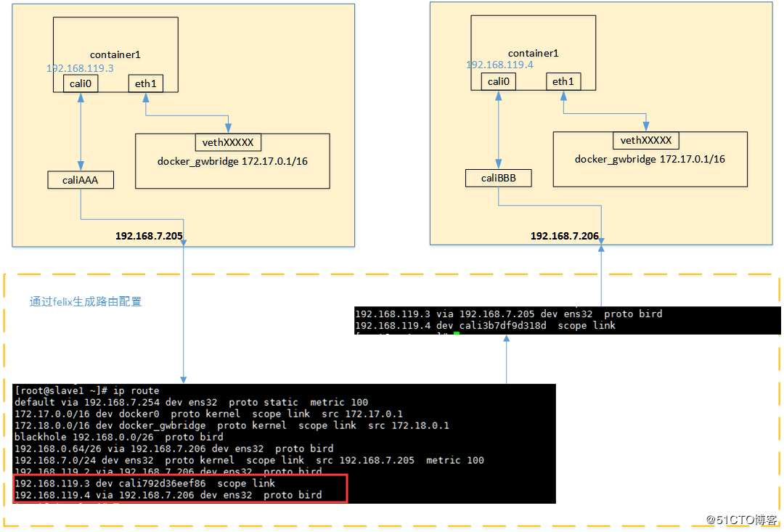Select the caliBBB interface box

(x=499, y=178)
